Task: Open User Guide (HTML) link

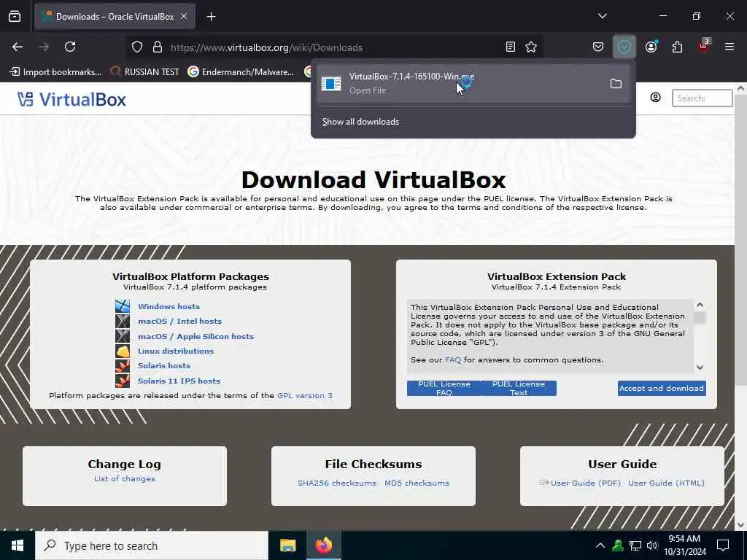Action: [x=666, y=483]
